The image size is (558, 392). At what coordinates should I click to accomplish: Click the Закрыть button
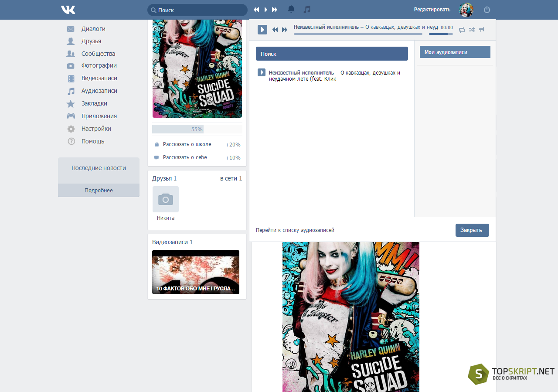click(472, 230)
